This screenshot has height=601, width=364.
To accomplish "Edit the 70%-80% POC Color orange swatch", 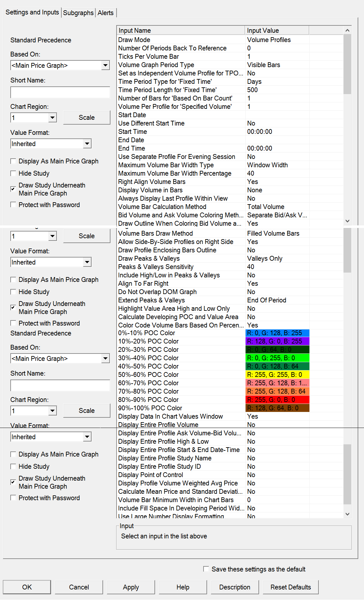I will point(277,391).
